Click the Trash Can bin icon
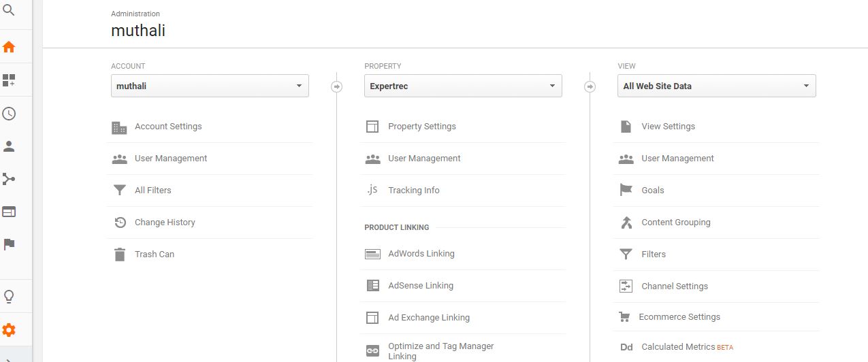Screen dimensions: 868x362 point(120,254)
